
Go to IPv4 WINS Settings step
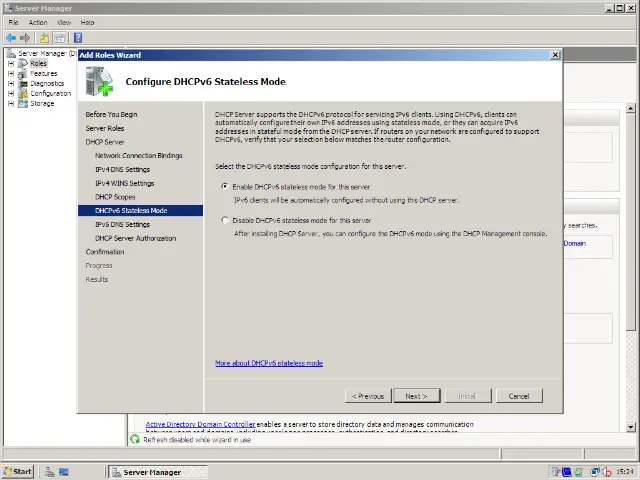point(124,183)
